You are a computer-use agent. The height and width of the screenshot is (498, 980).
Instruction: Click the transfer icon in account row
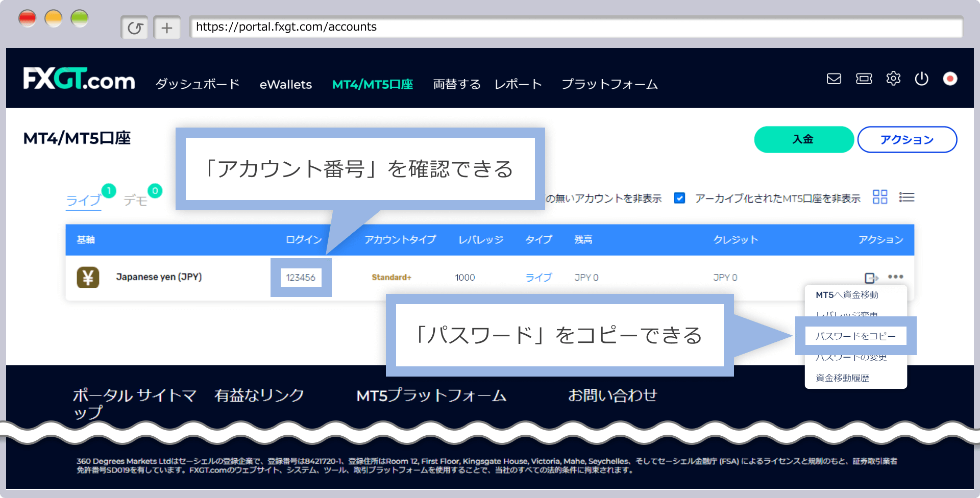[x=871, y=278]
